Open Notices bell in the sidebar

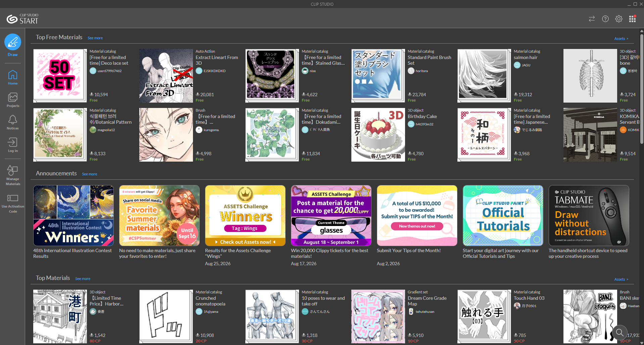pyautogui.click(x=13, y=122)
